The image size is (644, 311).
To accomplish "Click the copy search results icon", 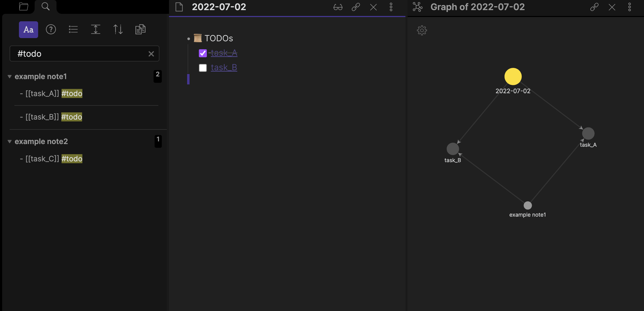I will click(140, 29).
